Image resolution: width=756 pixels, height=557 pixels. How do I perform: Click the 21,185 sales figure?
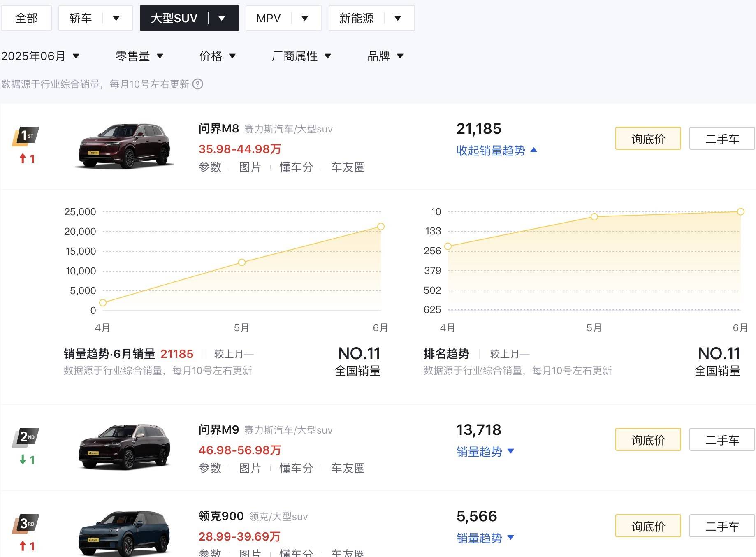click(479, 129)
